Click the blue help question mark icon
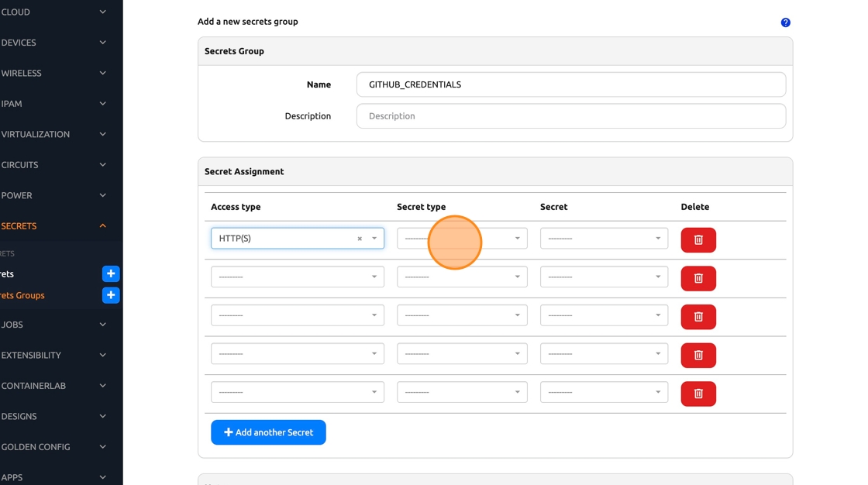The height and width of the screenshot is (485, 868). pos(785,22)
